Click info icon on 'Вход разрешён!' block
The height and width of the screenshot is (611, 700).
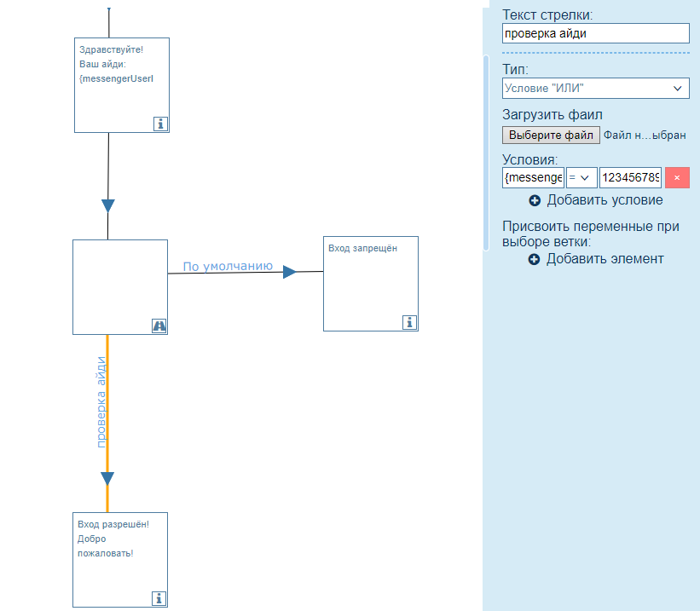159,598
